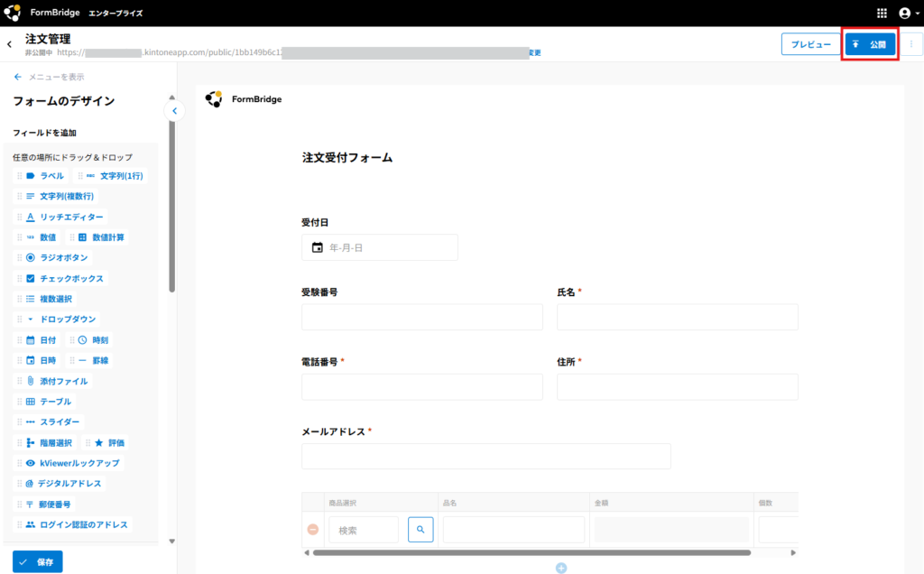
Task: Click the apps grid icon in header
Action: tap(882, 14)
